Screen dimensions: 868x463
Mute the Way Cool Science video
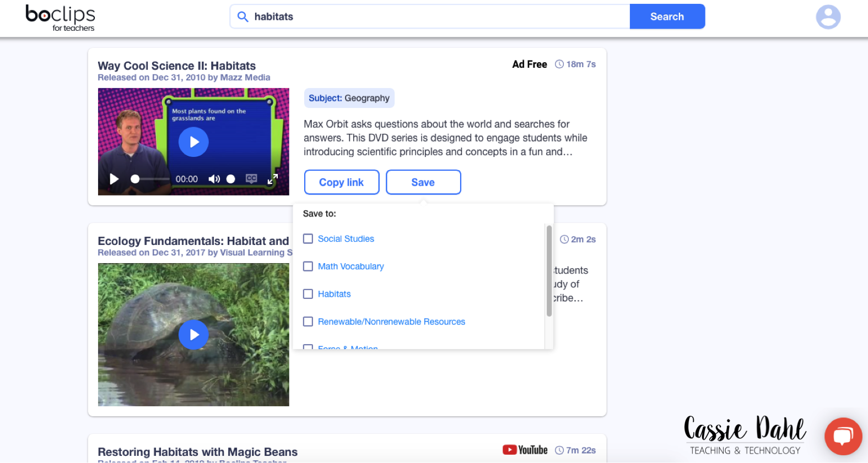click(x=214, y=179)
